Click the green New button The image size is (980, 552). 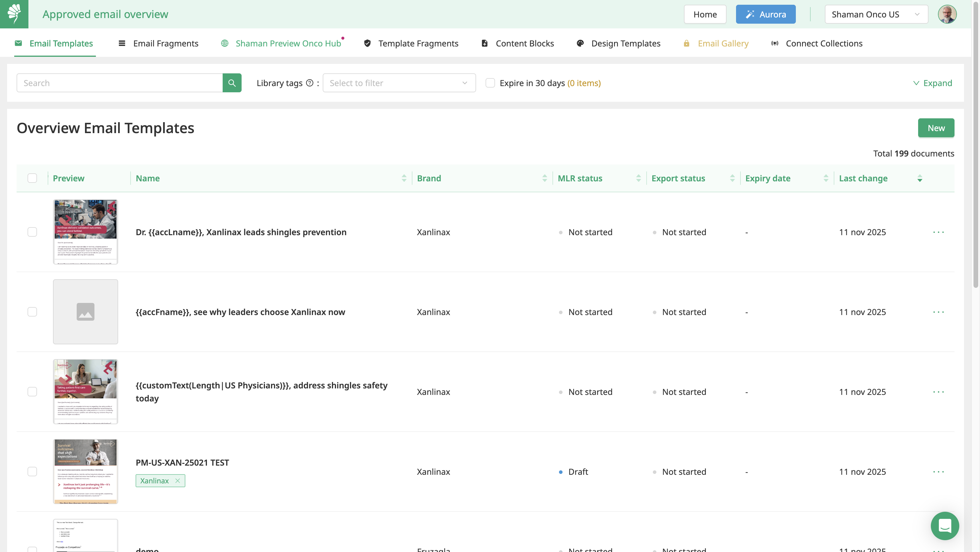tap(936, 128)
